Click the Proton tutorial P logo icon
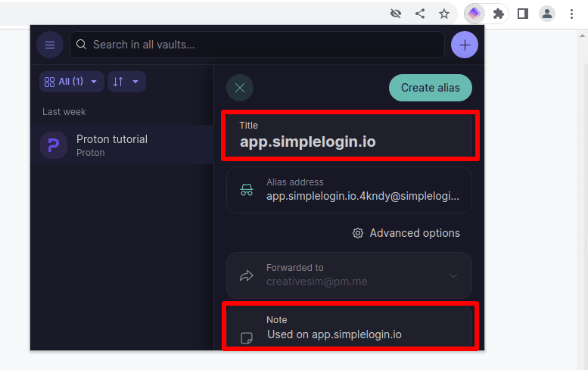 [54, 145]
